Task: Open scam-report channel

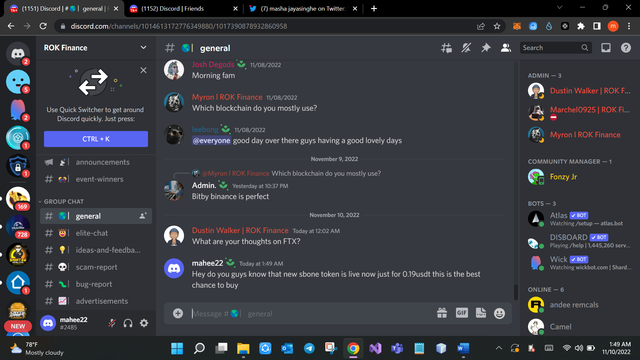Action: (96, 267)
